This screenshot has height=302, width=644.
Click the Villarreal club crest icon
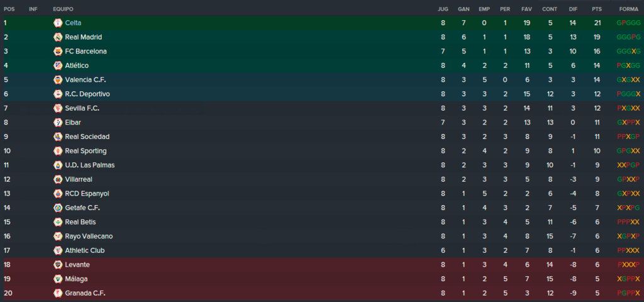coord(58,179)
